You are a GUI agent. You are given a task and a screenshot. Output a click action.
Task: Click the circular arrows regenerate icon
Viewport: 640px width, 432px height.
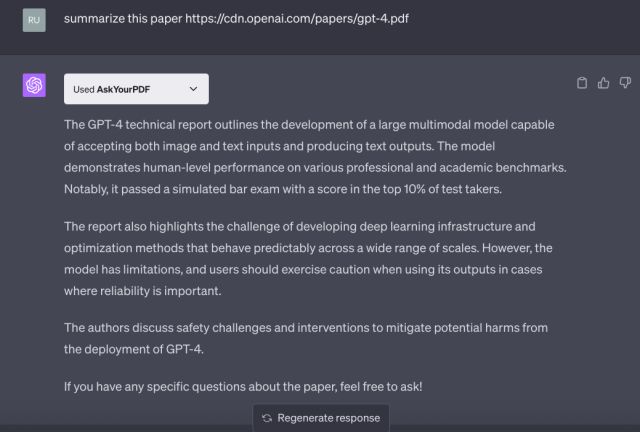[267, 418]
